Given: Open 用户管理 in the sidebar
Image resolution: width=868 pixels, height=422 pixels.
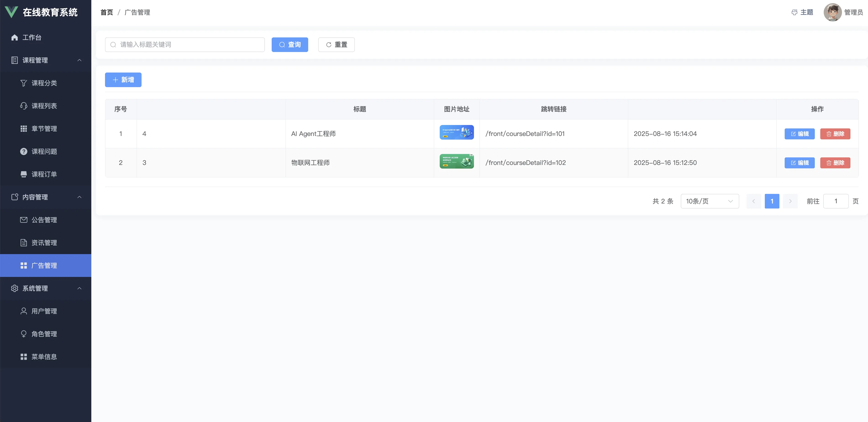Looking at the screenshot, I should tap(44, 311).
